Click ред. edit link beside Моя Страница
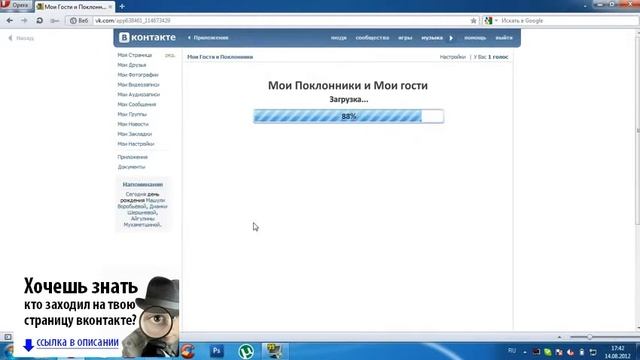 170,55
